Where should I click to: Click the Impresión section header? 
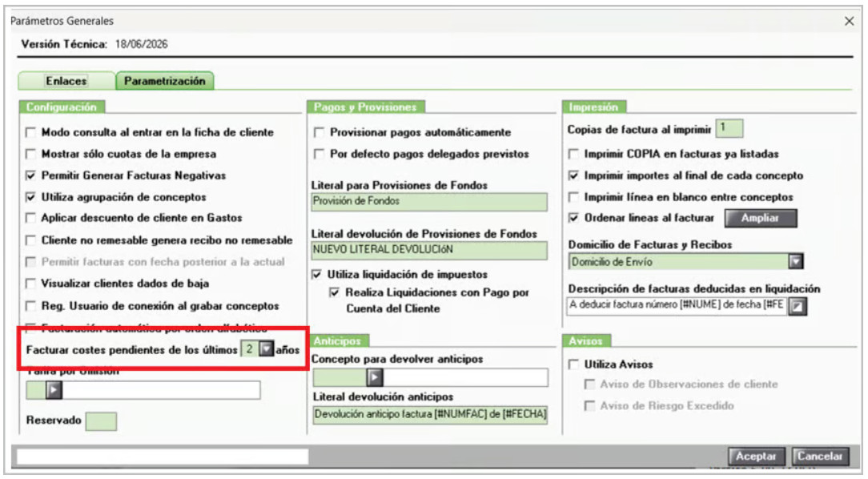(593, 107)
